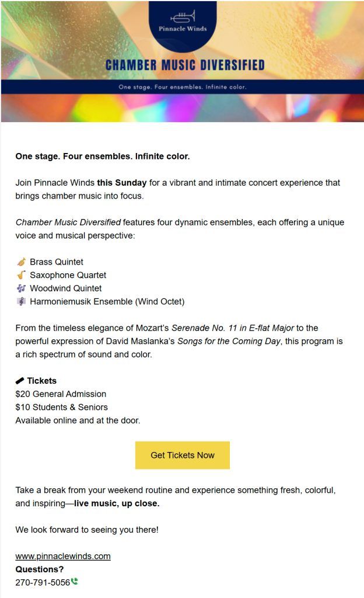This screenshot has height=598, width=364.
Task: Click the music notes emoji beside Woodwind Quintet
Action: pos(22,288)
